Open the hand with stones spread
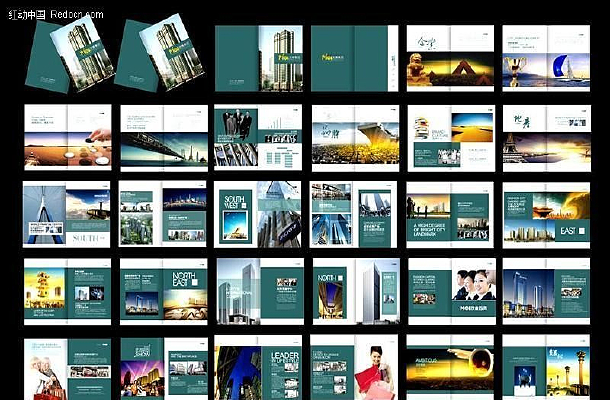This screenshot has height=400, width=610. [67, 136]
